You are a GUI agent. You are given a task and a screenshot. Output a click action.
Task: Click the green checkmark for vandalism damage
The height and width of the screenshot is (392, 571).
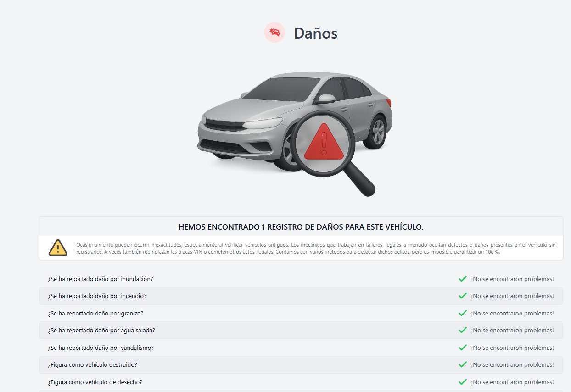click(463, 348)
